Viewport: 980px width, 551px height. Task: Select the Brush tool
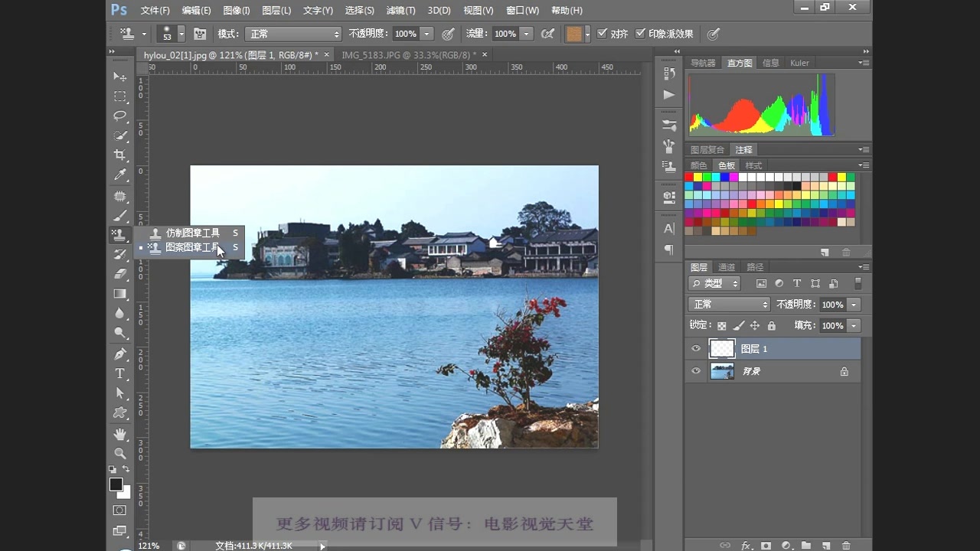120,216
